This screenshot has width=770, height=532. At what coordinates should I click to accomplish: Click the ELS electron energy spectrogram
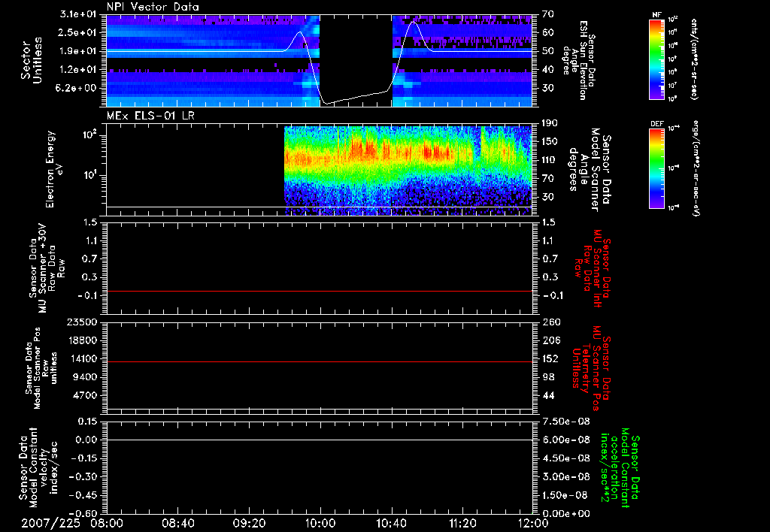408,171
